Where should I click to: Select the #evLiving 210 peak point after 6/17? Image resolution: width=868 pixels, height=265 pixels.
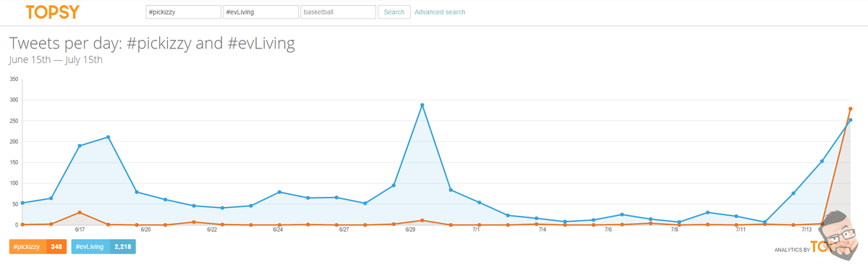pyautogui.click(x=108, y=137)
